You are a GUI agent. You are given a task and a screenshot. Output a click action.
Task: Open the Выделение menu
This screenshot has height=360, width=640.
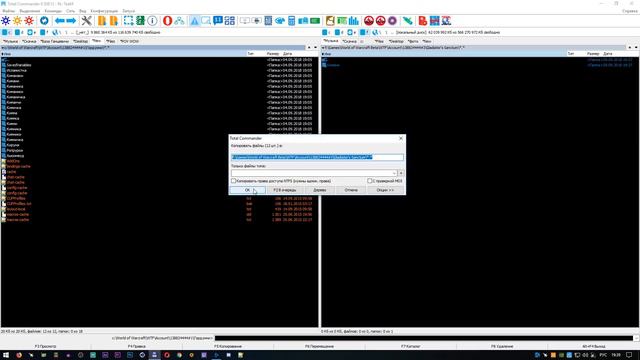30,11
